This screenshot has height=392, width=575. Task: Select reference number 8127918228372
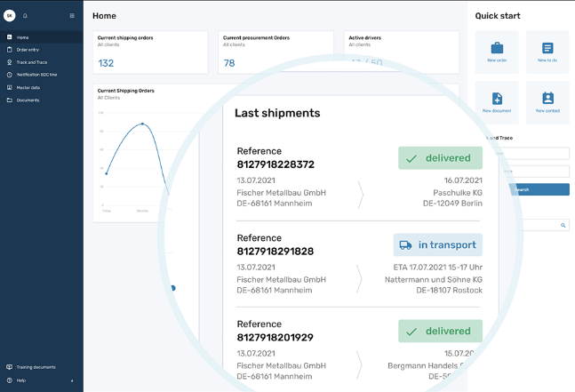point(276,164)
